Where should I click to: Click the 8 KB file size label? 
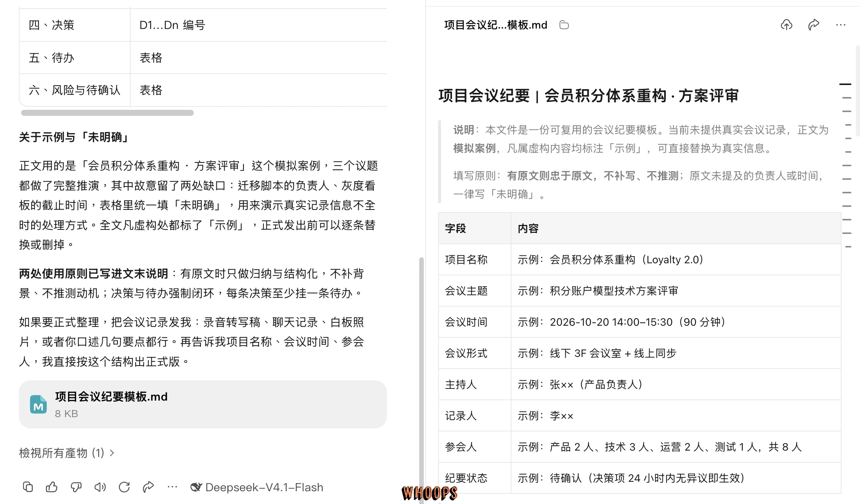point(66,414)
